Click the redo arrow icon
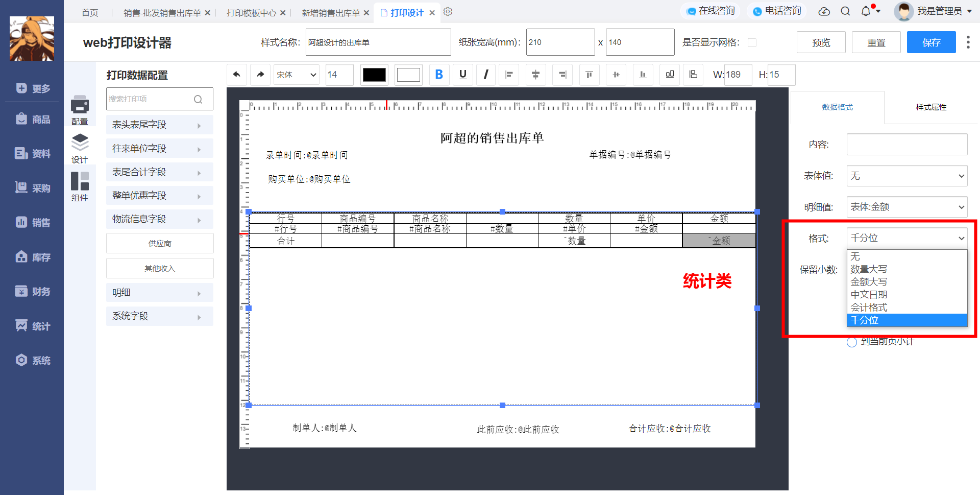The width and height of the screenshot is (980, 495). [x=260, y=75]
